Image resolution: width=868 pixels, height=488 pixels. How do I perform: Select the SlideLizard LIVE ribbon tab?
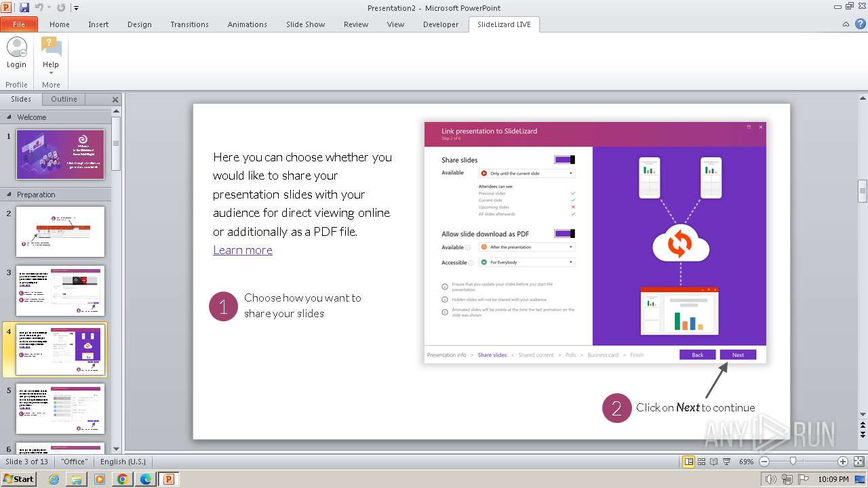[504, 24]
